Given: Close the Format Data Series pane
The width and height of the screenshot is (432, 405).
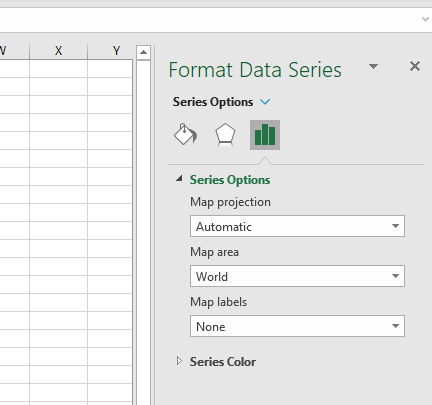Looking at the screenshot, I should (415, 66).
